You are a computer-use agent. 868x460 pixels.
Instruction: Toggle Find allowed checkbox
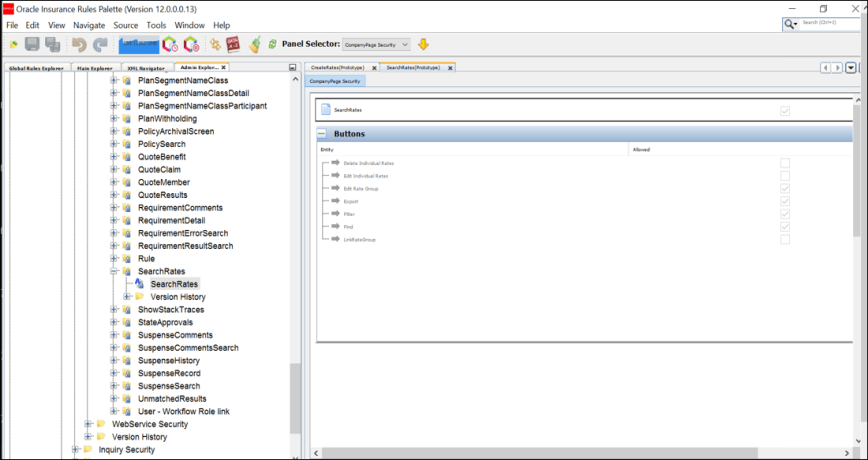(785, 227)
